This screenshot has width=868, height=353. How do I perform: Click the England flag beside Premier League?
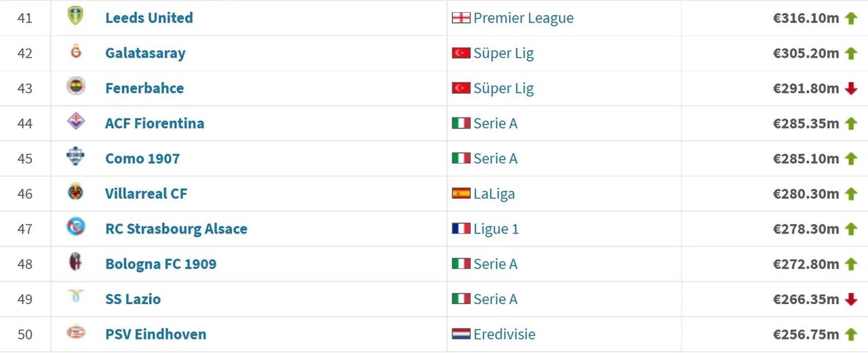(461, 18)
